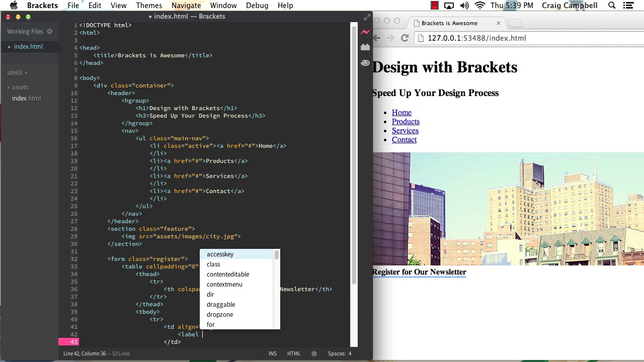Click the Wi-Fi status icon
The image size is (644, 362).
tap(480, 6)
